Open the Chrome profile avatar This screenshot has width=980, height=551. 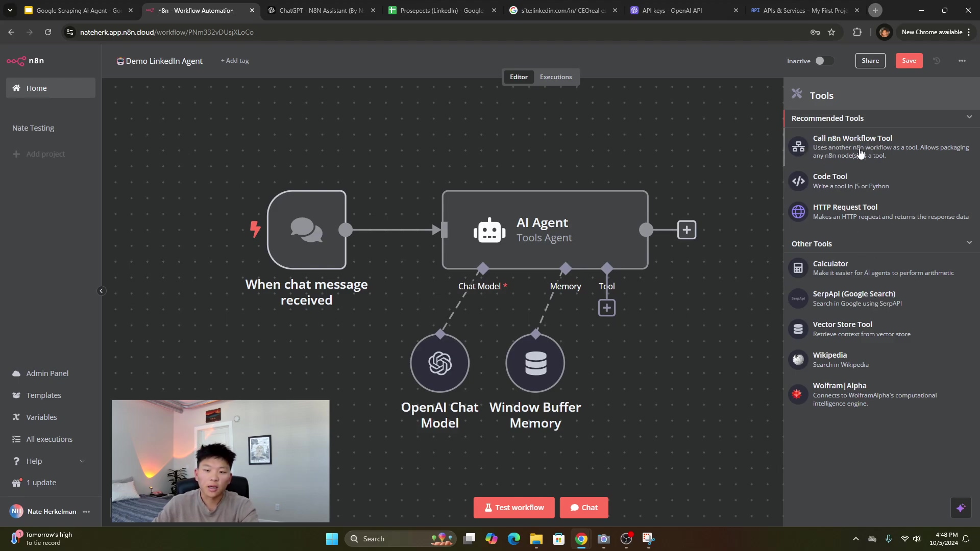coord(884,32)
